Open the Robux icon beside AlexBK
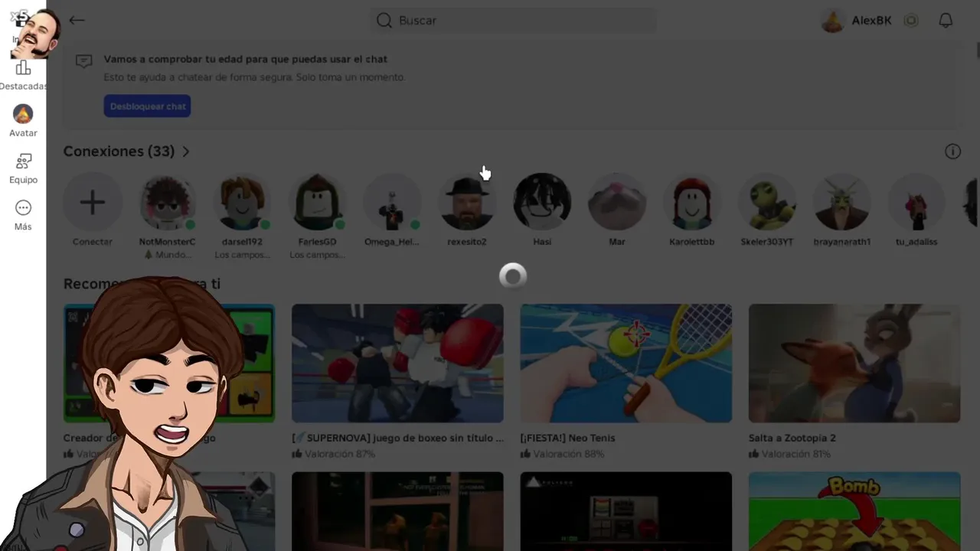This screenshot has height=551, width=980. tap(911, 21)
